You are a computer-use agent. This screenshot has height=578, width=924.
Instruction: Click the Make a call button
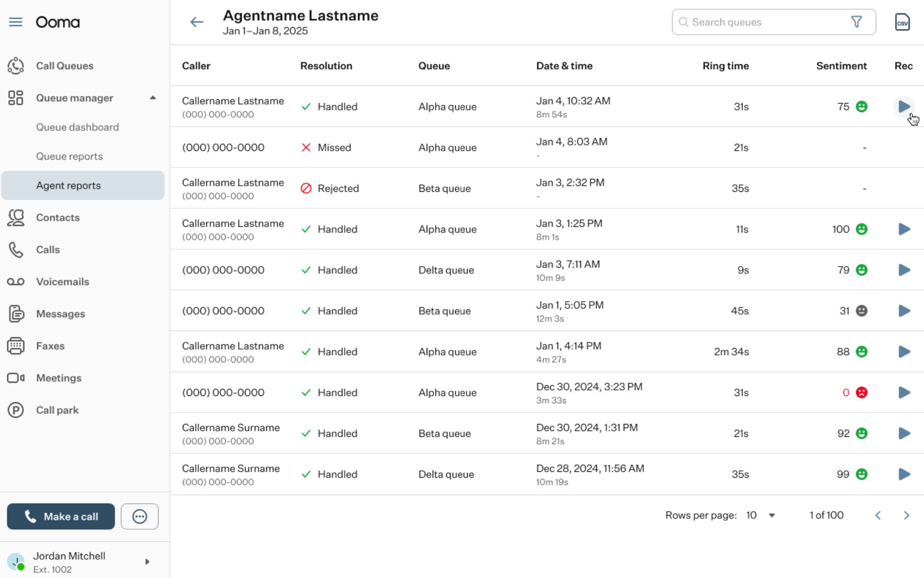tap(61, 516)
